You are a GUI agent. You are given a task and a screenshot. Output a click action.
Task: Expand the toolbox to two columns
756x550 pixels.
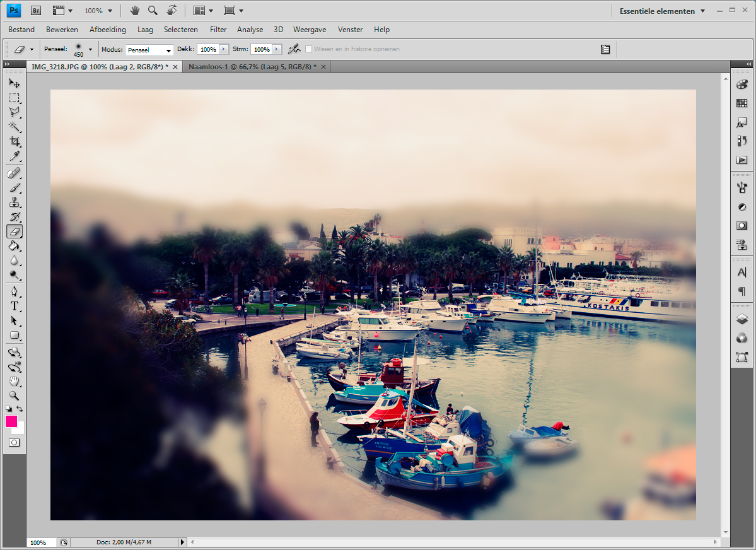pyautogui.click(x=7, y=64)
